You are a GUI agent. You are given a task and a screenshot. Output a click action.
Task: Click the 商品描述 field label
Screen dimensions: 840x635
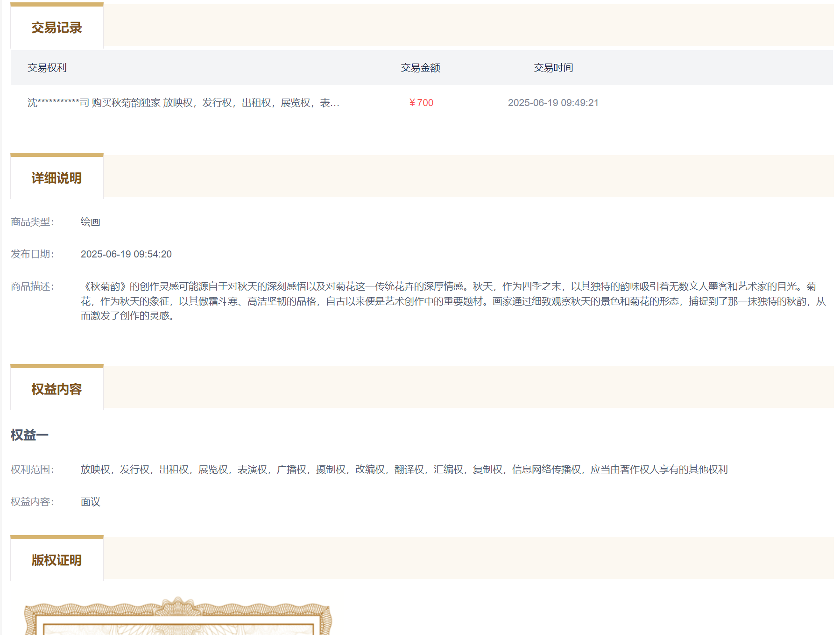point(32,286)
